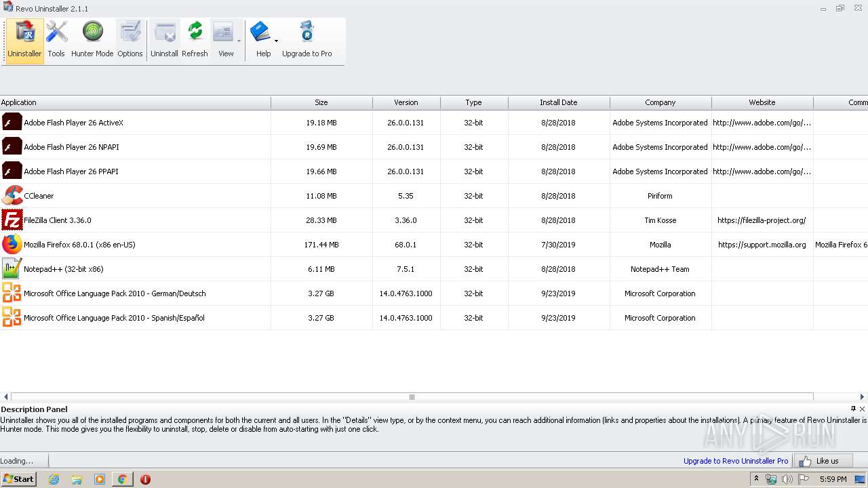Select Adobe Flash Player 26 PPAPI icon

point(12,171)
